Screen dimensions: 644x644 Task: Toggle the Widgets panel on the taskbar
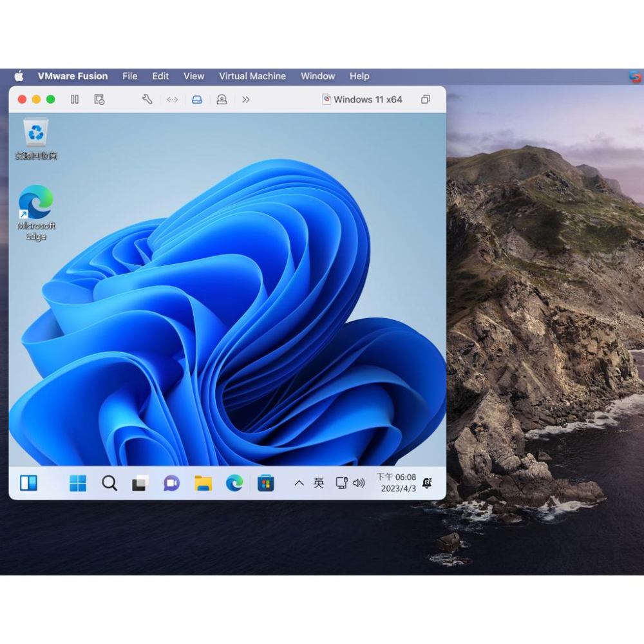(x=28, y=483)
